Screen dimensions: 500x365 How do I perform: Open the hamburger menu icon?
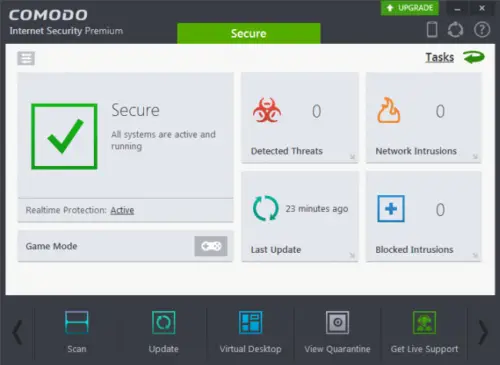(x=26, y=58)
